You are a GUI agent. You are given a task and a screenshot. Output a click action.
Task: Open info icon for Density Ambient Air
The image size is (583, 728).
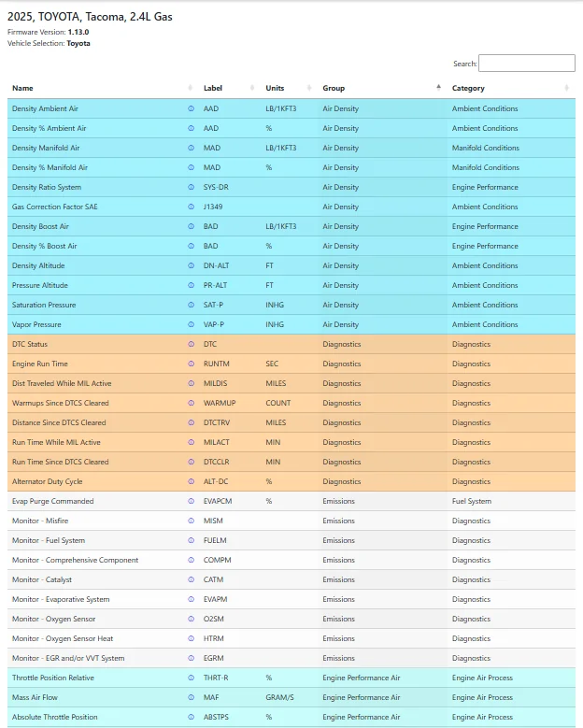[191, 108]
